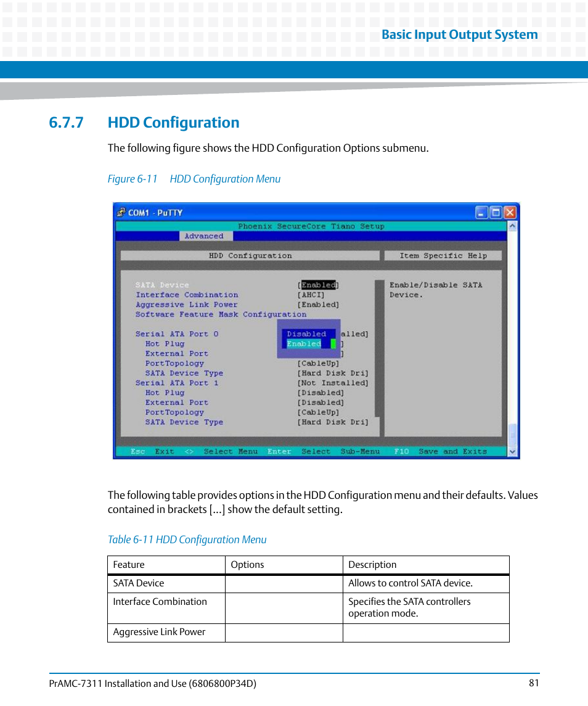588x706 pixels.
Task: Open Software Feature Mask Configuration submenu
Action: 221,314
